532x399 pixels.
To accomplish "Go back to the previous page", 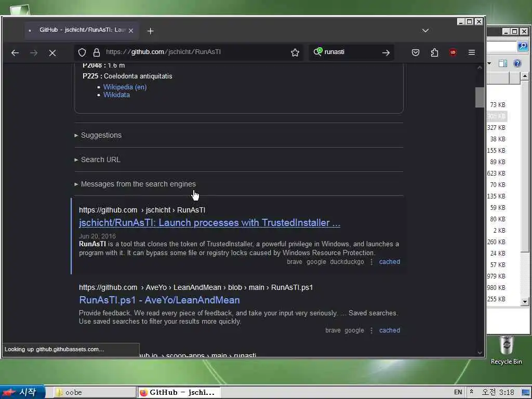I will [15, 52].
